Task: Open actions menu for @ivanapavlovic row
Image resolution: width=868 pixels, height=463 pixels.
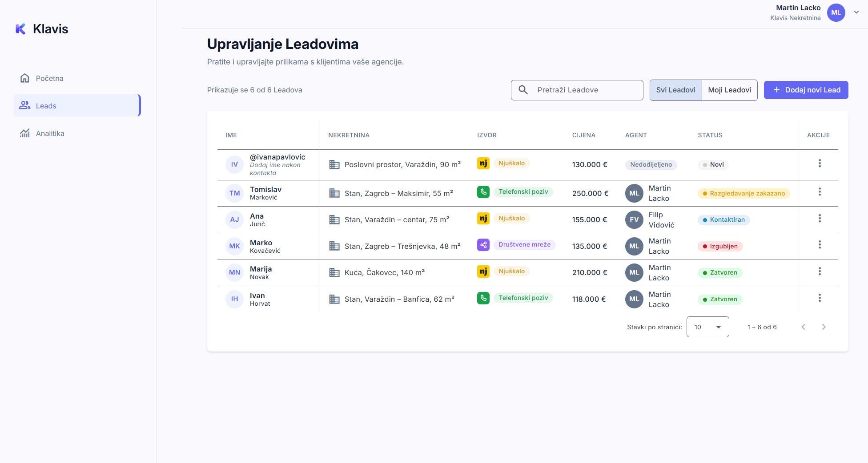Action: click(820, 163)
